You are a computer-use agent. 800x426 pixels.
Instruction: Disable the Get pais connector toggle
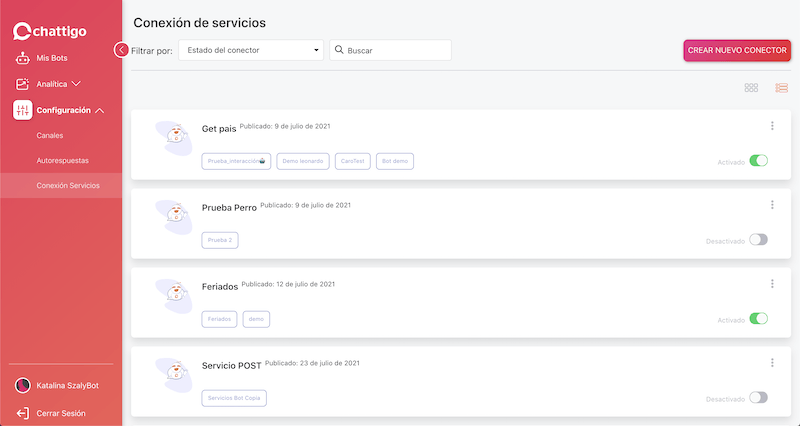(758, 161)
